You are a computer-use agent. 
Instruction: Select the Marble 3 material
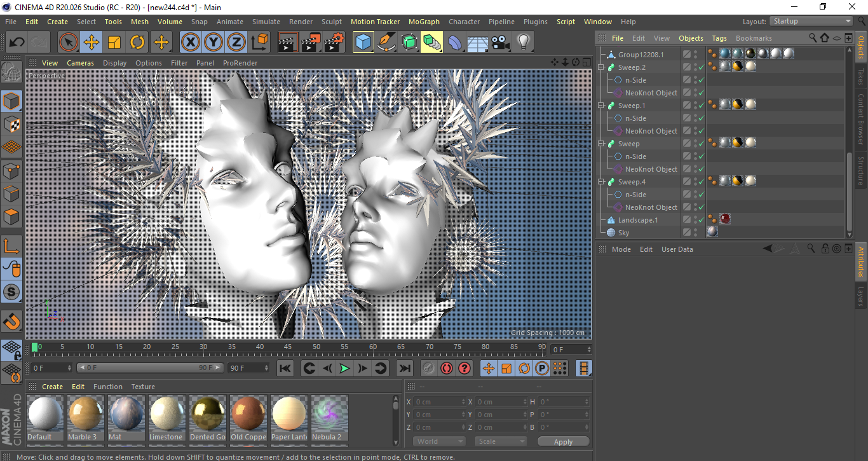[85, 418]
